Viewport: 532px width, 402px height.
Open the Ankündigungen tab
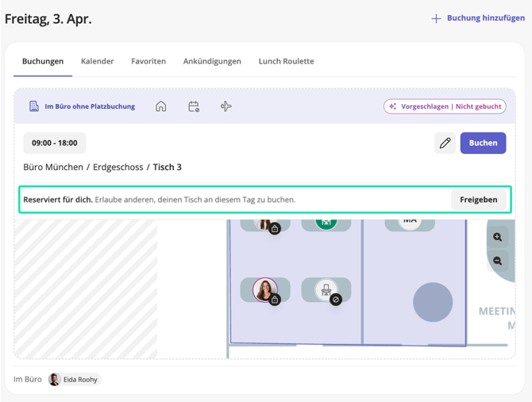(x=212, y=61)
